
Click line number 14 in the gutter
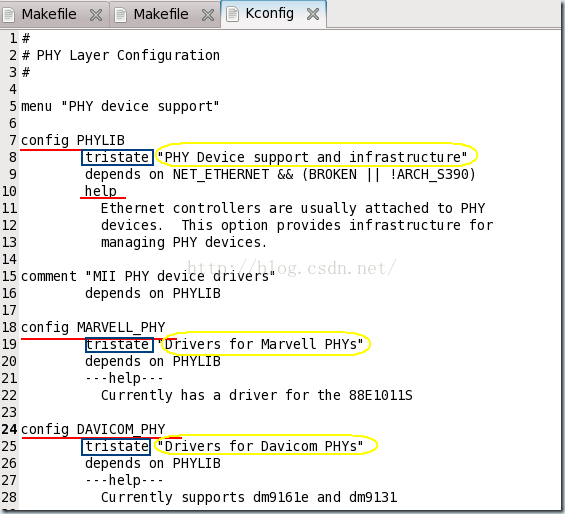(x=9, y=260)
